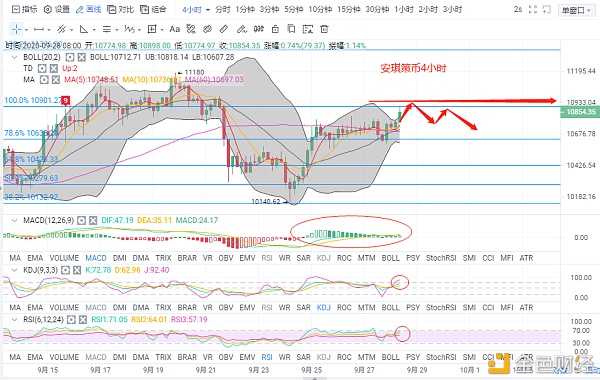Remove the TD indicator with X
Screen dimensions: 600x380
click(x=54, y=68)
